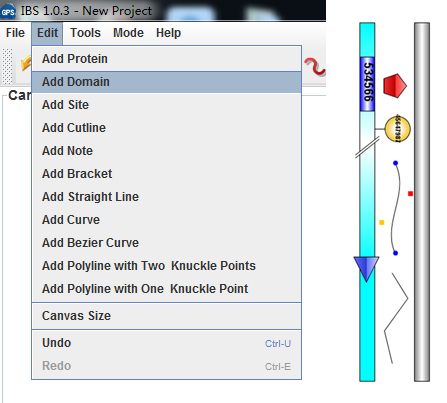Click the double-slash cutline mark
Viewport: 447px width, 403px height.
coord(367,148)
